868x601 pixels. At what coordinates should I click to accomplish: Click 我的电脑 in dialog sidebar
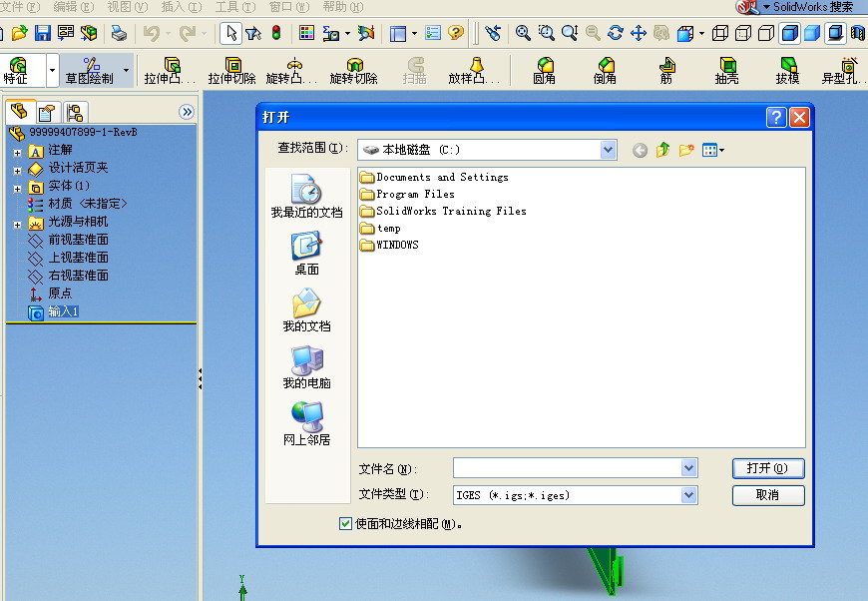point(306,367)
